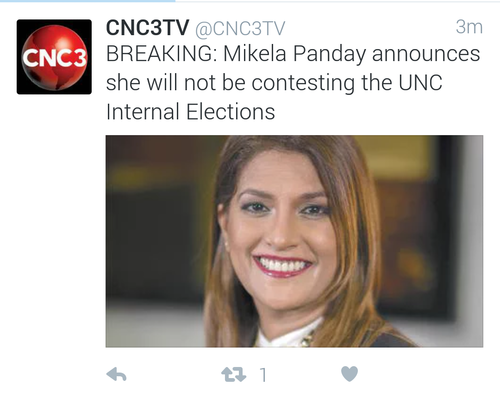View the retweet count showing 1
Image resolution: width=500 pixels, height=398 pixels.
[263, 375]
